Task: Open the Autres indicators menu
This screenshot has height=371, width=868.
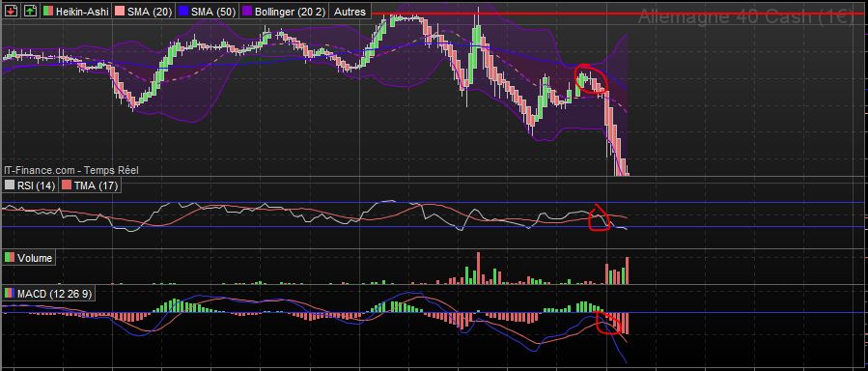Action: tap(350, 11)
